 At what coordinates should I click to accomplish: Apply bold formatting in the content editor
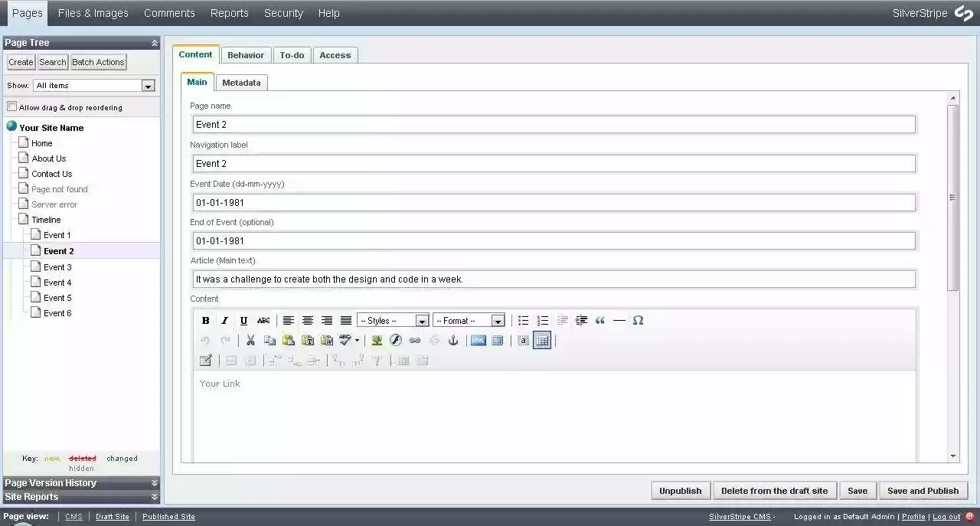pyautogui.click(x=205, y=320)
